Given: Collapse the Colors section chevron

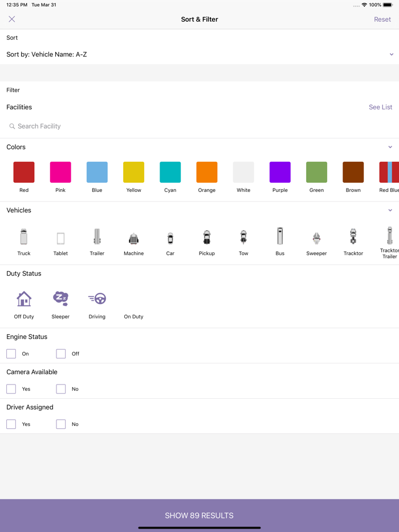Looking at the screenshot, I should tap(390, 148).
